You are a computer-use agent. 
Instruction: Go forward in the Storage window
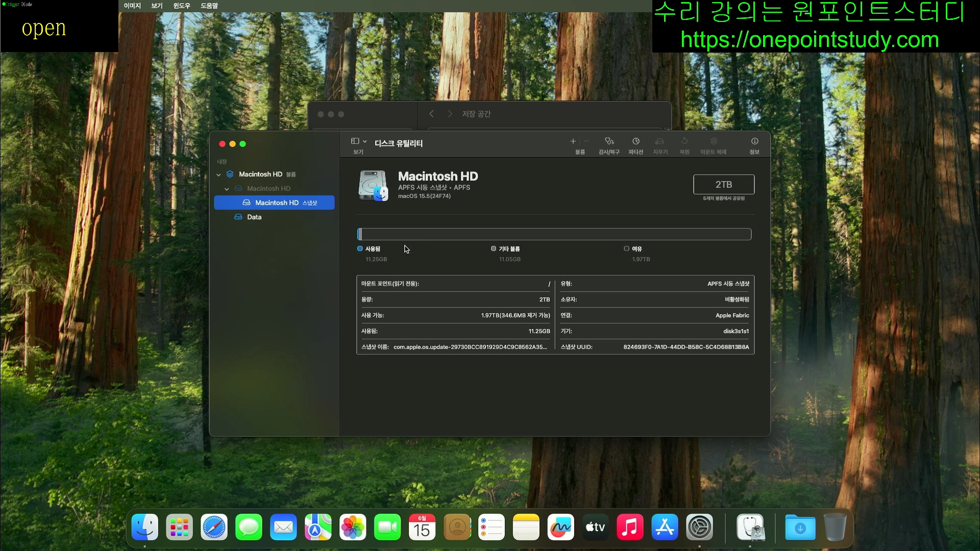[x=450, y=114]
